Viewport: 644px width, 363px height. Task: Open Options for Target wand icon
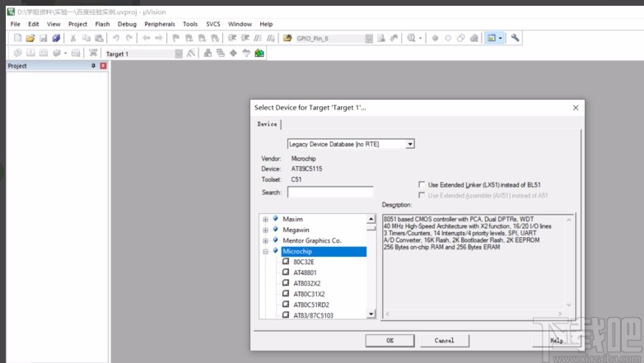(190, 53)
